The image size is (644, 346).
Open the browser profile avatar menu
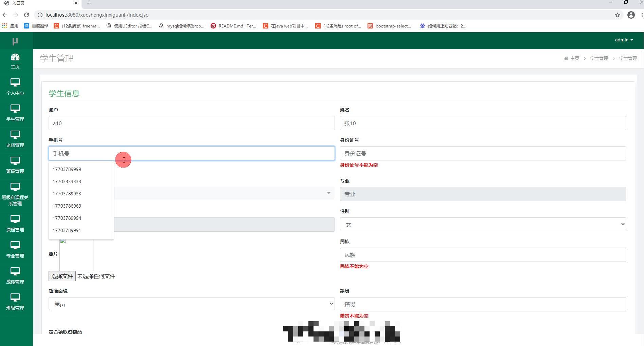click(631, 15)
